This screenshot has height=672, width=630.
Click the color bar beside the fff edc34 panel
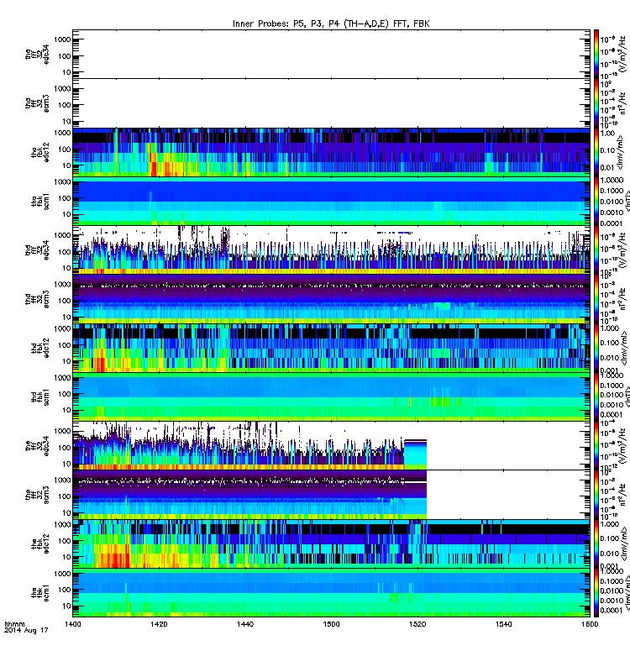(x=596, y=446)
